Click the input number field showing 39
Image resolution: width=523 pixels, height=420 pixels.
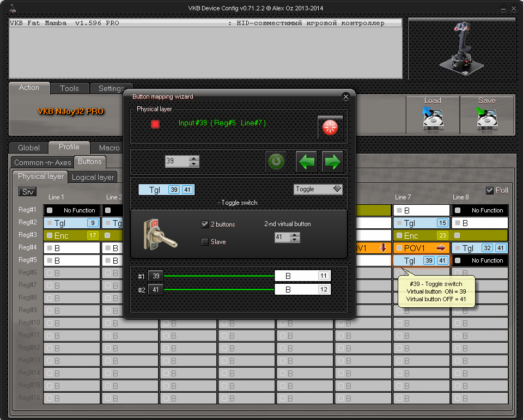tap(177, 161)
